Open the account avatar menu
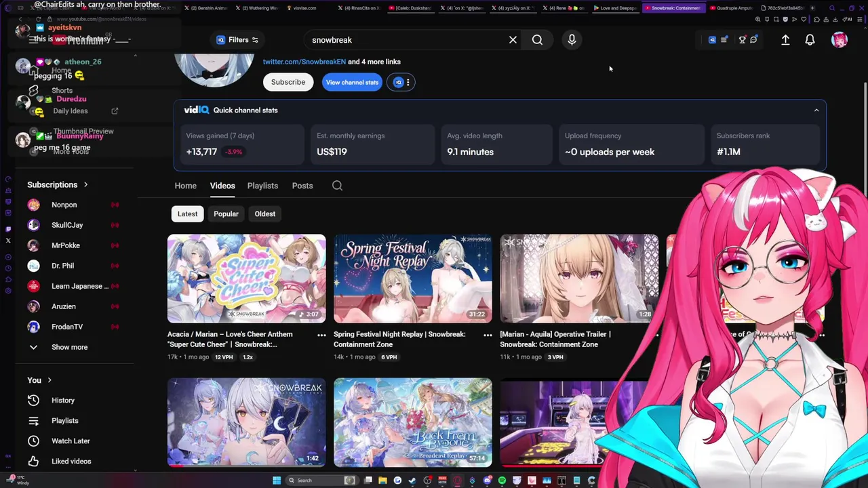The image size is (868, 488). click(x=840, y=40)
